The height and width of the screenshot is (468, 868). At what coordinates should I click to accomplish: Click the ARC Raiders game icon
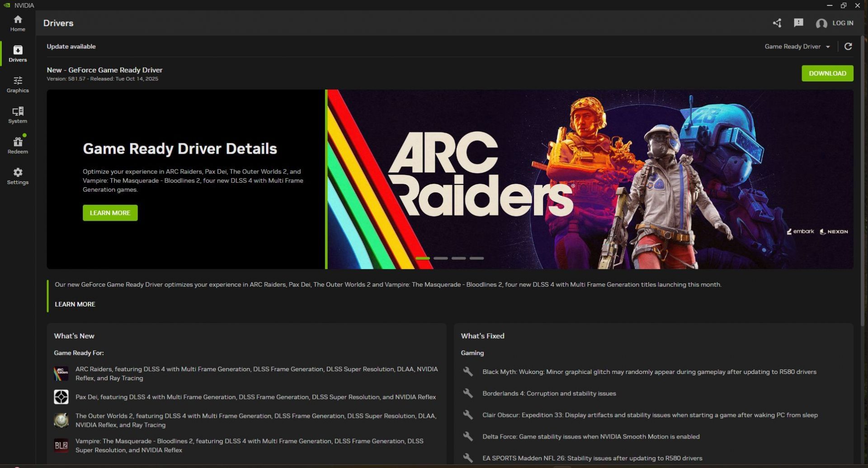pos(61,373)
